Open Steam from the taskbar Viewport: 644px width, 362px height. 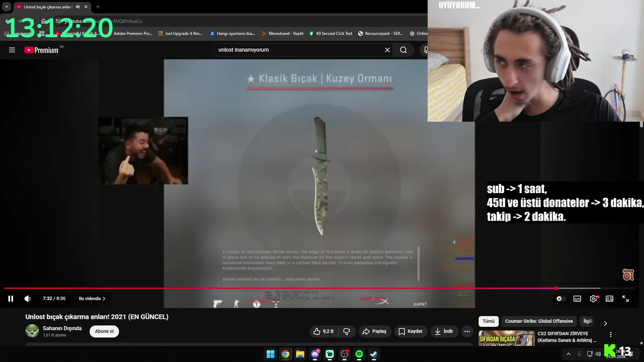(x=374, y=354)
